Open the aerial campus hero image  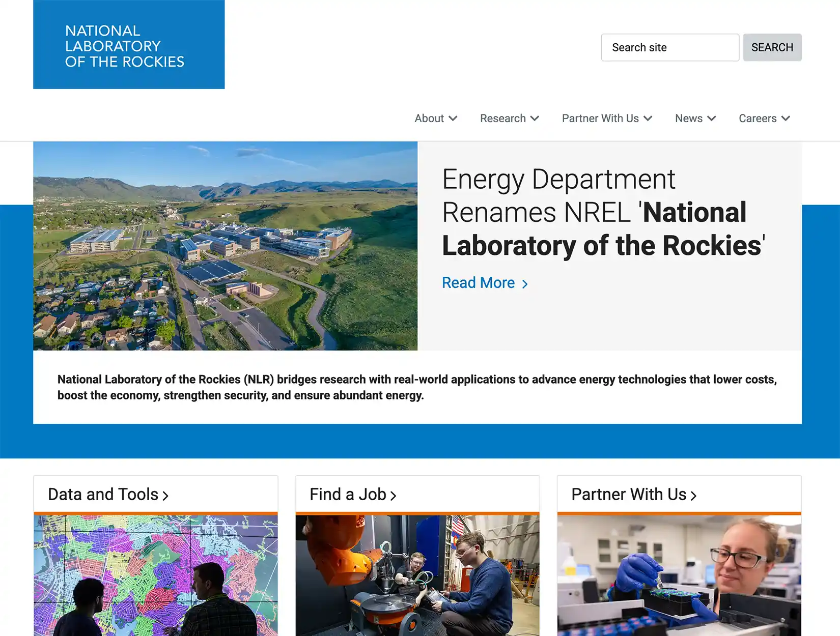[225, 246]
